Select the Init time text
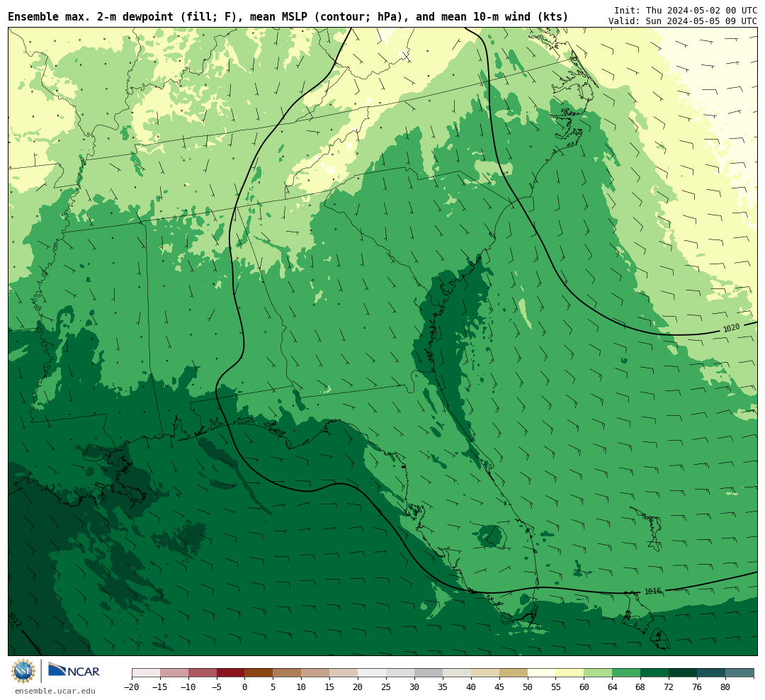Viewport: 765px width, 700px height. click(686, 10)
